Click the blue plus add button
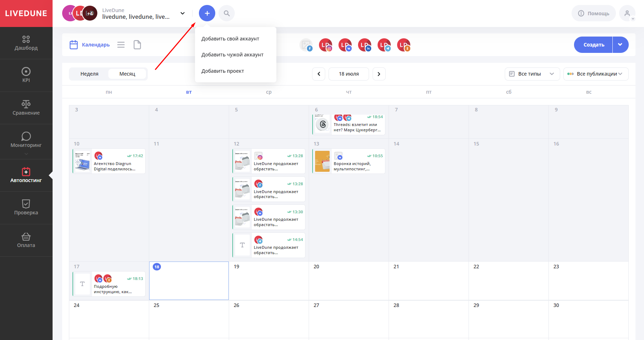 [x=207, y=13]
